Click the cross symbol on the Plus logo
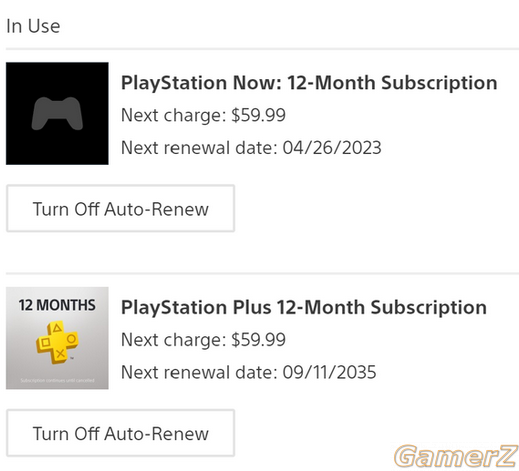 (60, 354)
